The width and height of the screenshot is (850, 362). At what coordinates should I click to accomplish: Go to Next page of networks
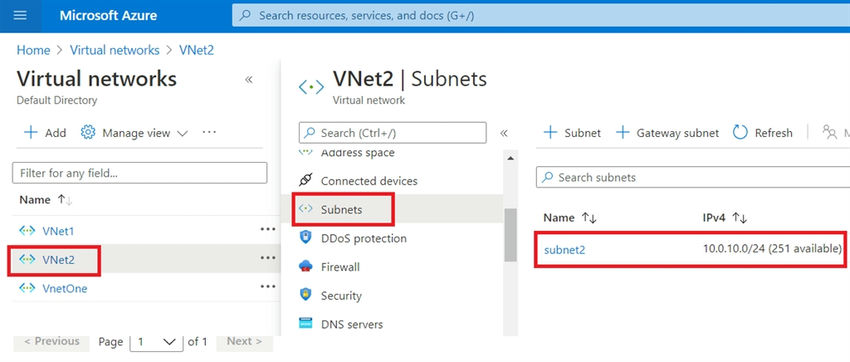(x=244, y=341)
